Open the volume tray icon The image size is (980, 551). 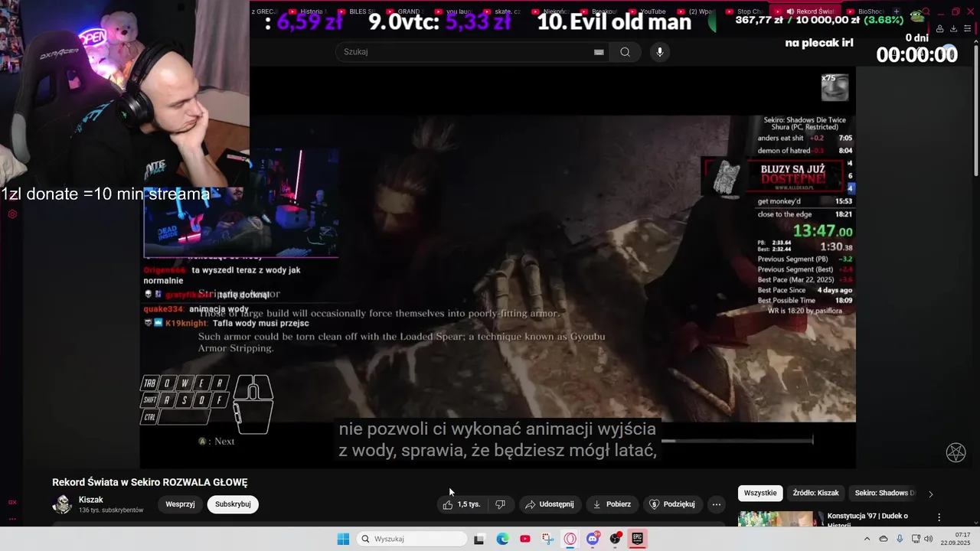(929, 539)
